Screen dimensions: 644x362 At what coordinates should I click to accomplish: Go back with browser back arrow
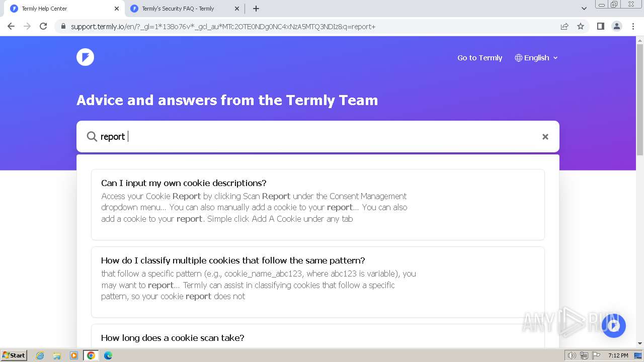click(x=11, y=26)
